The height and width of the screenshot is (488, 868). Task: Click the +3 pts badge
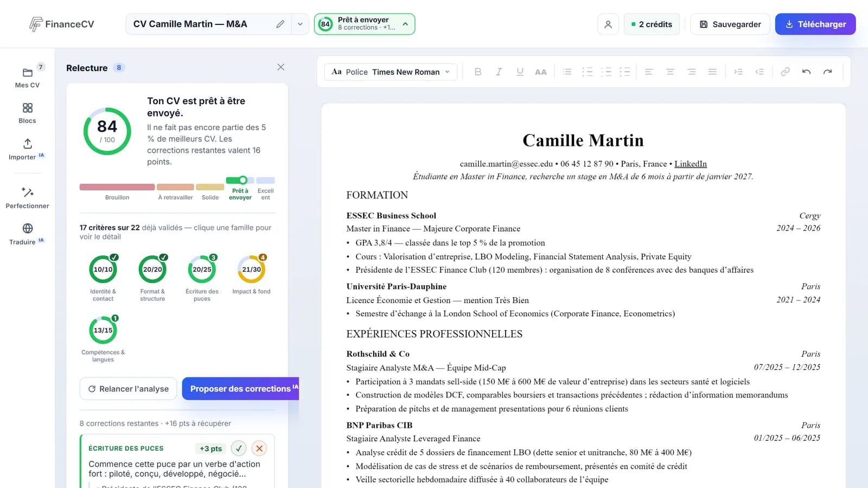point(210,448)
